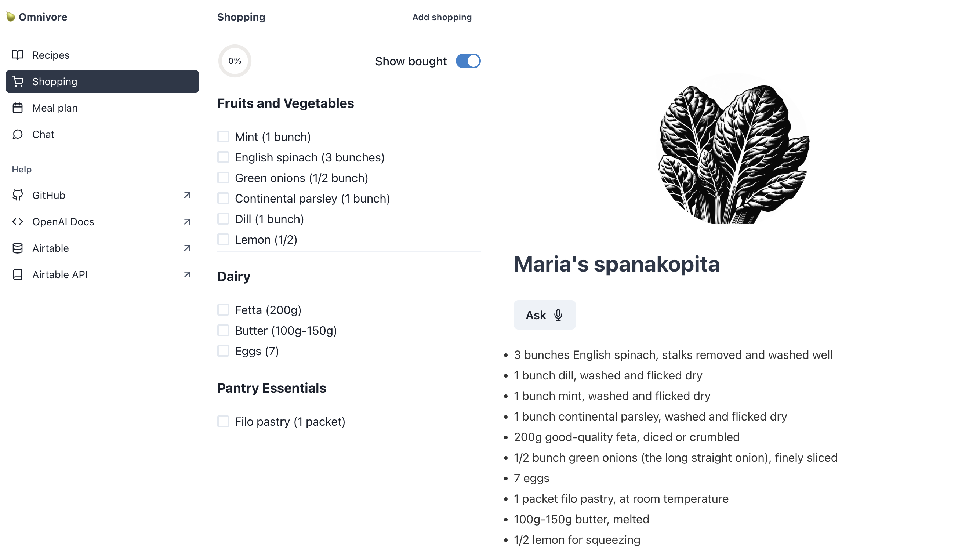Open Meal plan via calendar icon
Viewport: 969px width, 560px height.
coord(18,108)
